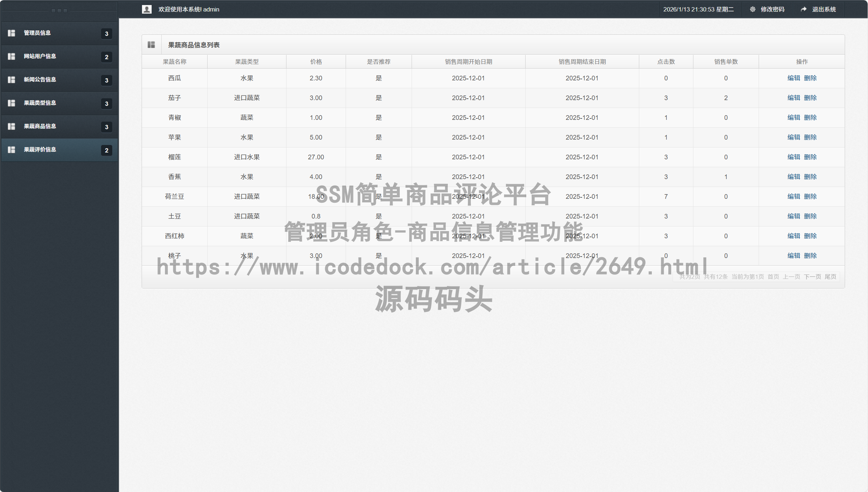Click 首页 to return first page

point(773,277)
